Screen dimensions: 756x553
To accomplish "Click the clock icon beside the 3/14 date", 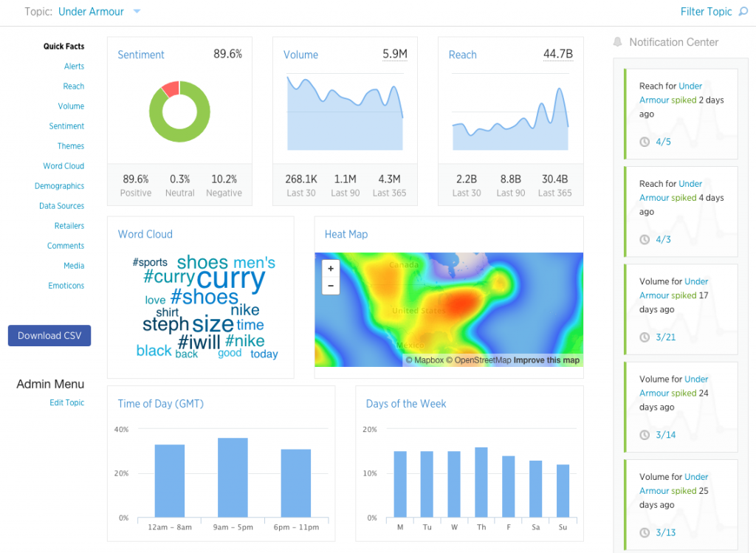I will click(x=645, y=435).
